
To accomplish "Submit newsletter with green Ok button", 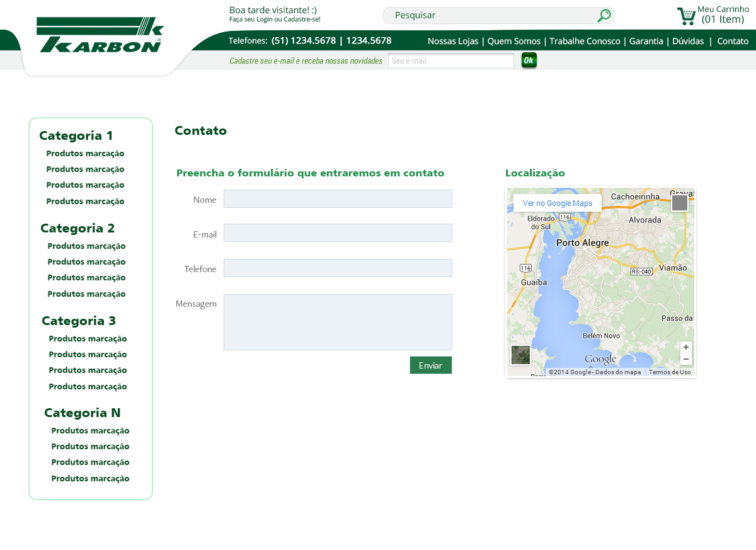I will (x=529, y=60).
